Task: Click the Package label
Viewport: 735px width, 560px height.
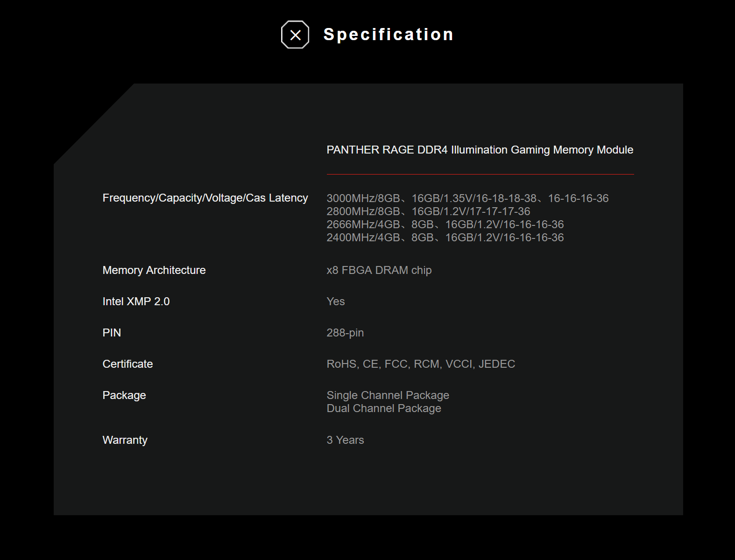Action: click(x=124, y=395)
